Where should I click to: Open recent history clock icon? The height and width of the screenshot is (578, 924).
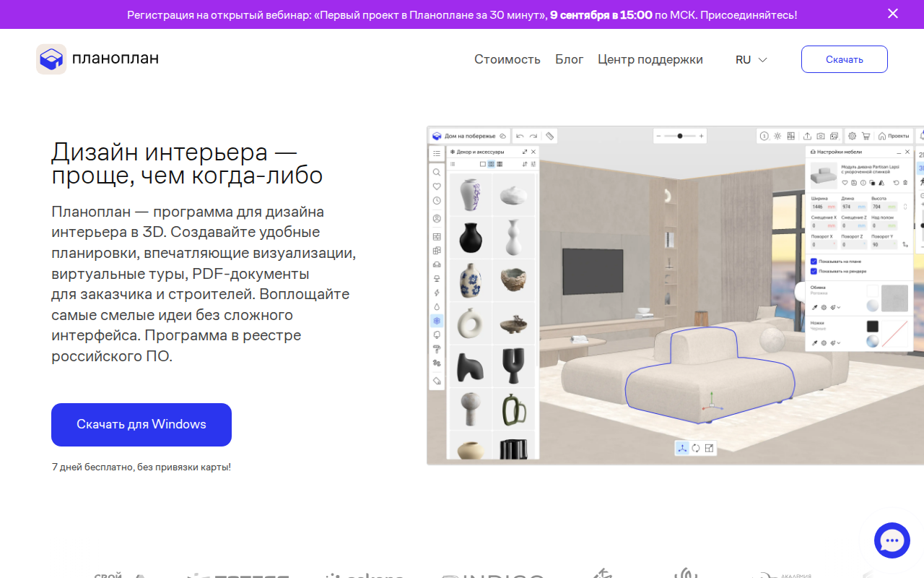point(437,201)
